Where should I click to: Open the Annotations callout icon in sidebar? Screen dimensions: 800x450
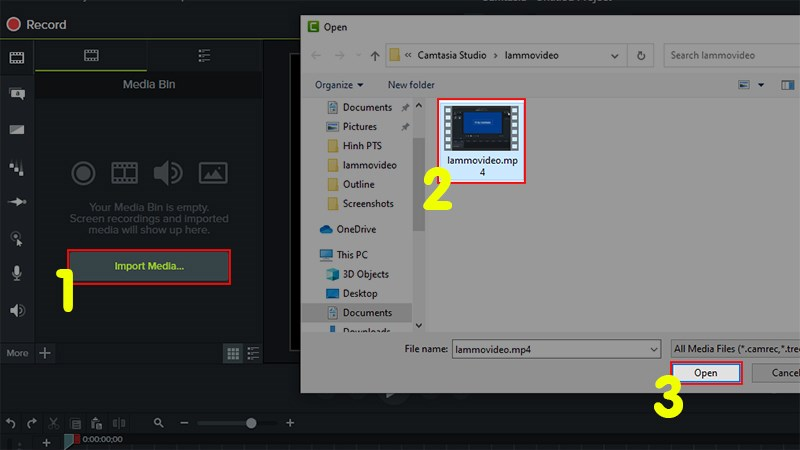(17, 93)
